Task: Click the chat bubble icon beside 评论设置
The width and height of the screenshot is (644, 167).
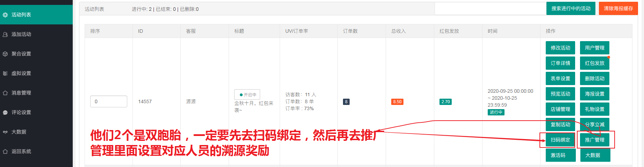Action: click(5, 113)
